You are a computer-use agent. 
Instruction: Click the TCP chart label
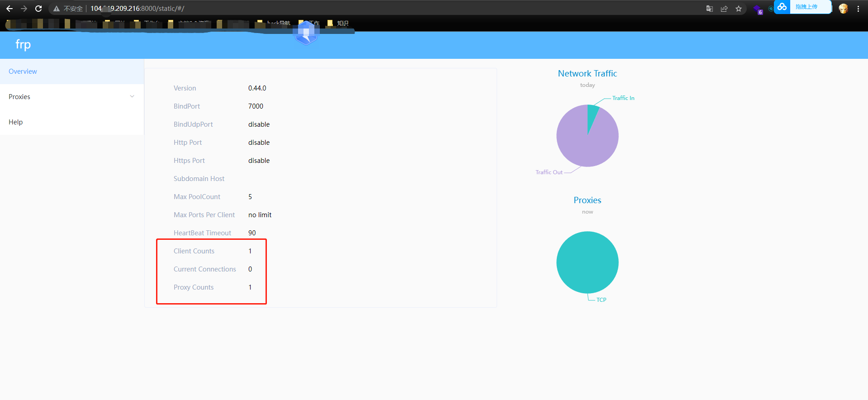(601, 300)
